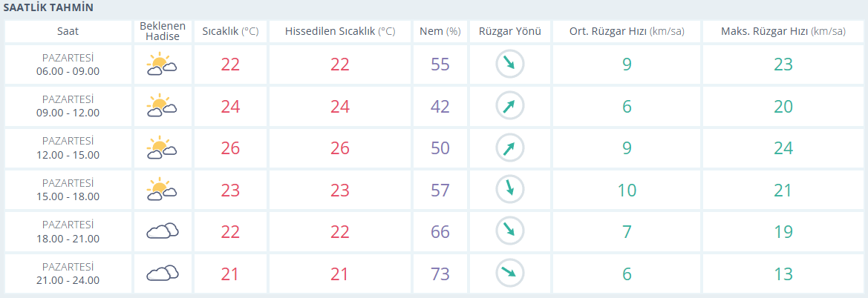
Task: Click the Saat column header
Action: click(68, 31)
